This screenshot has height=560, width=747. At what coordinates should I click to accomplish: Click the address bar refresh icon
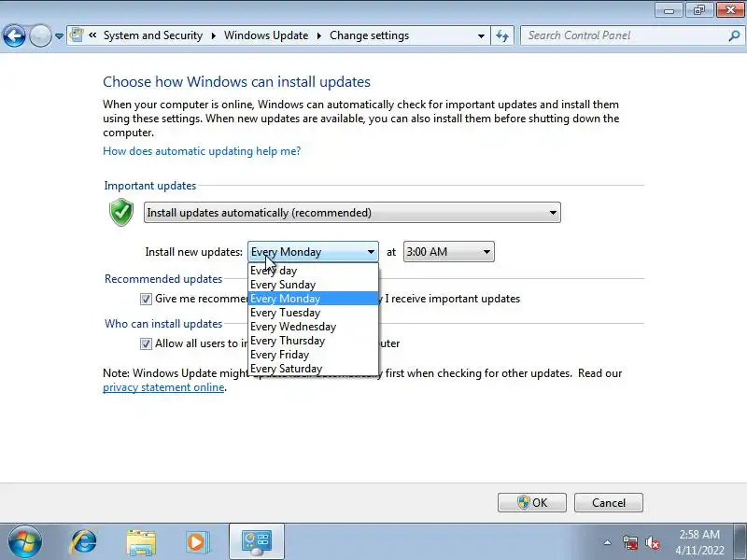(x=502, y=35)
